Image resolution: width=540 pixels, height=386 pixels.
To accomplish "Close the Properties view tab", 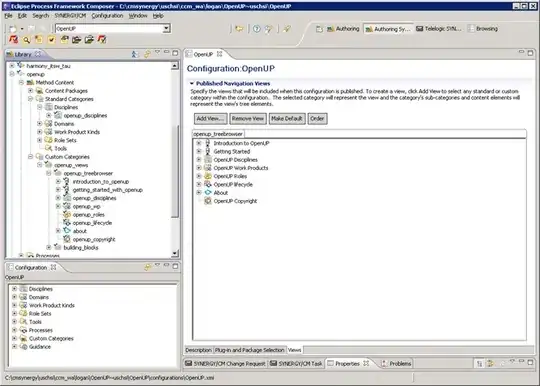I will 366,363.
